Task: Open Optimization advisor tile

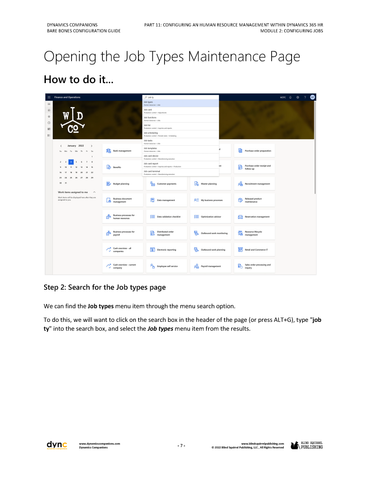Action: click(x=210, y=217)
